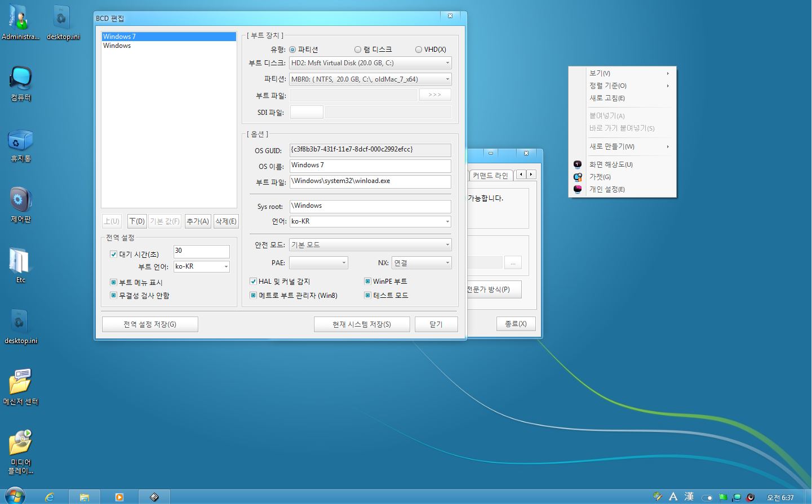Open the PAE dropdown

(x=318, y=262)
